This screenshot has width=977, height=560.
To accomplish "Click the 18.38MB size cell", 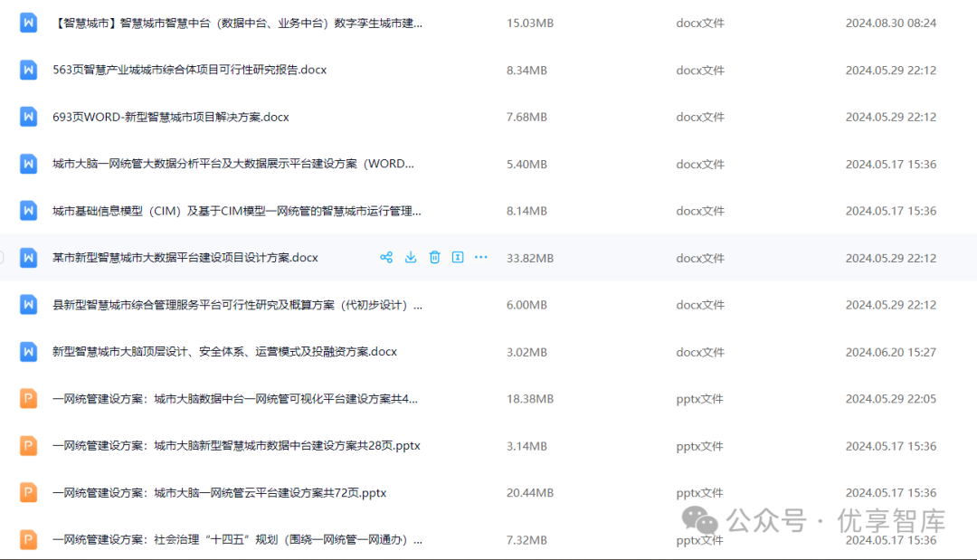I will tap(530, 399).
